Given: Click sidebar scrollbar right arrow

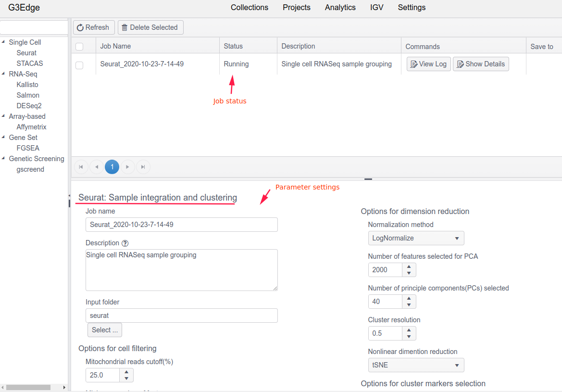Looking at the screenshot, I should (64, 387).
